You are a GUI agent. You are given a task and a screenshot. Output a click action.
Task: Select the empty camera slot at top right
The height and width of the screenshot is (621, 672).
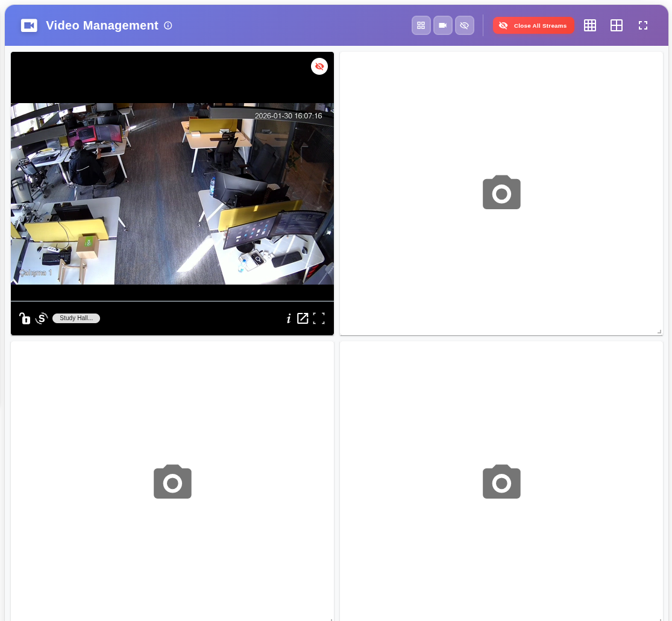click(x=501, y=193)
